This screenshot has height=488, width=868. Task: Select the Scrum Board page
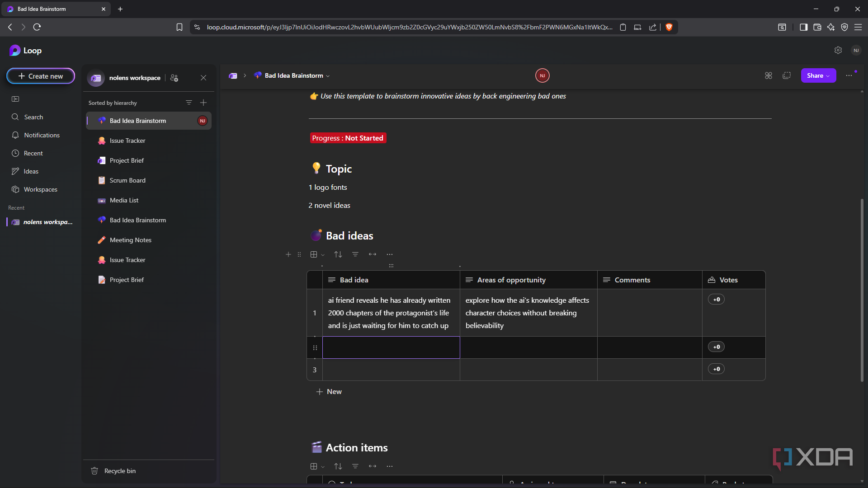tap(149, 180)
